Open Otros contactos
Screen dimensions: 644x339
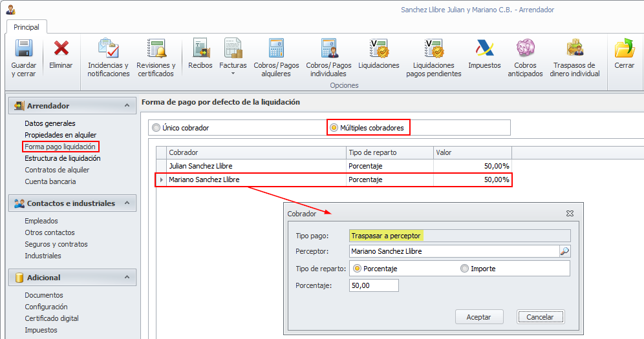point(50,232)
